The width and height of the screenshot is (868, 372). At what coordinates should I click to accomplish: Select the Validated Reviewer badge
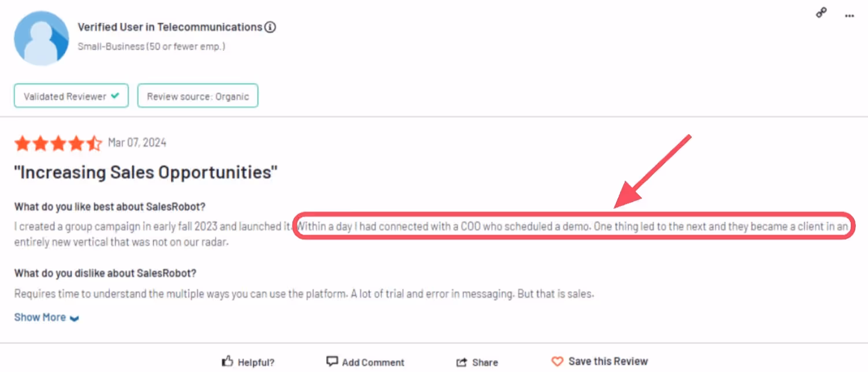point(71,96)
